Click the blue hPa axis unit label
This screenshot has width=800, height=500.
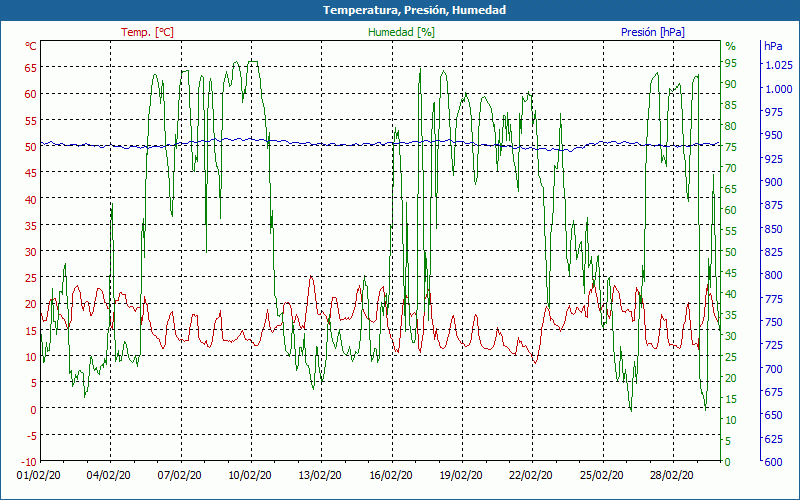tap(773, 46)
